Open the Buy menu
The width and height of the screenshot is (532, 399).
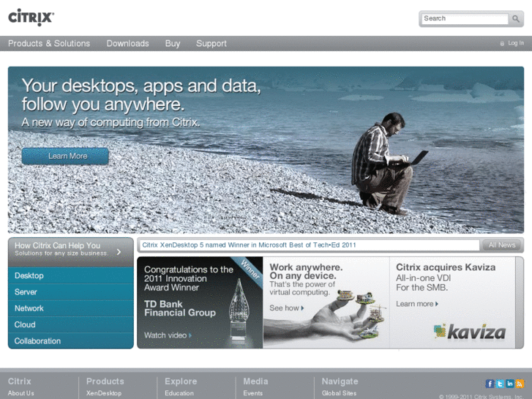point(173,43)
